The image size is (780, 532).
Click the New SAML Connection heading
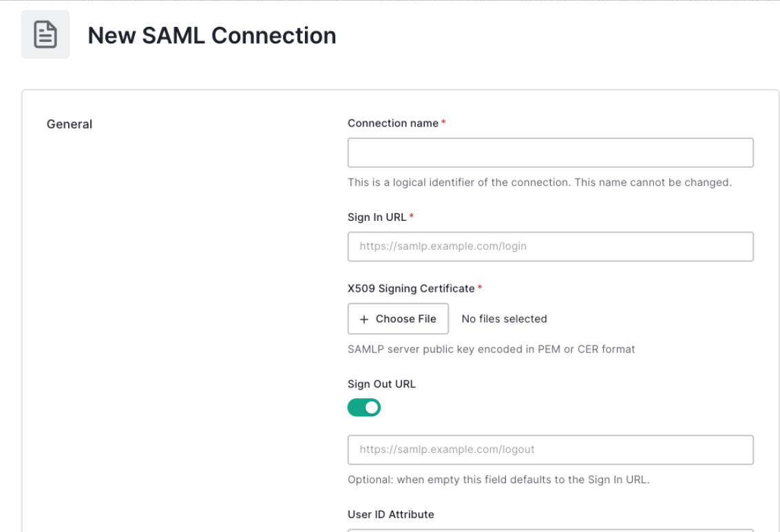212,35
